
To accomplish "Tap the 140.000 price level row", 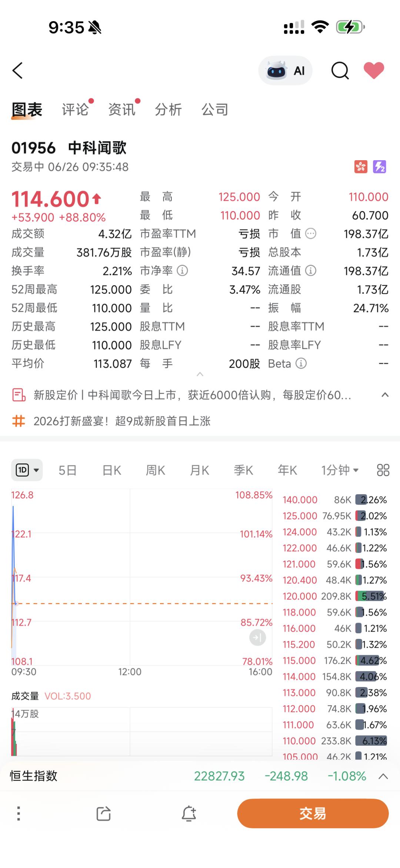I will (x=334, y=500).
